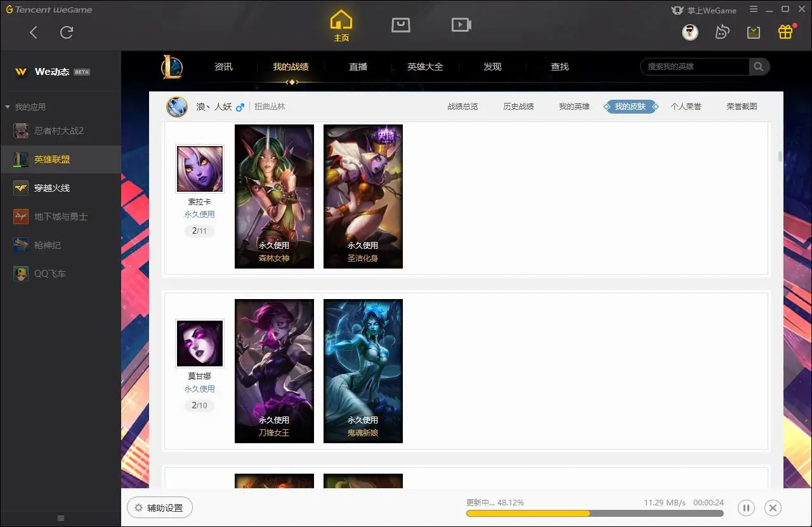Image resolution: width=812 pixels, height=527 pixels.
Task: Select 地下城与勇士 in the sidebar
Action: [x=60, y=217]
